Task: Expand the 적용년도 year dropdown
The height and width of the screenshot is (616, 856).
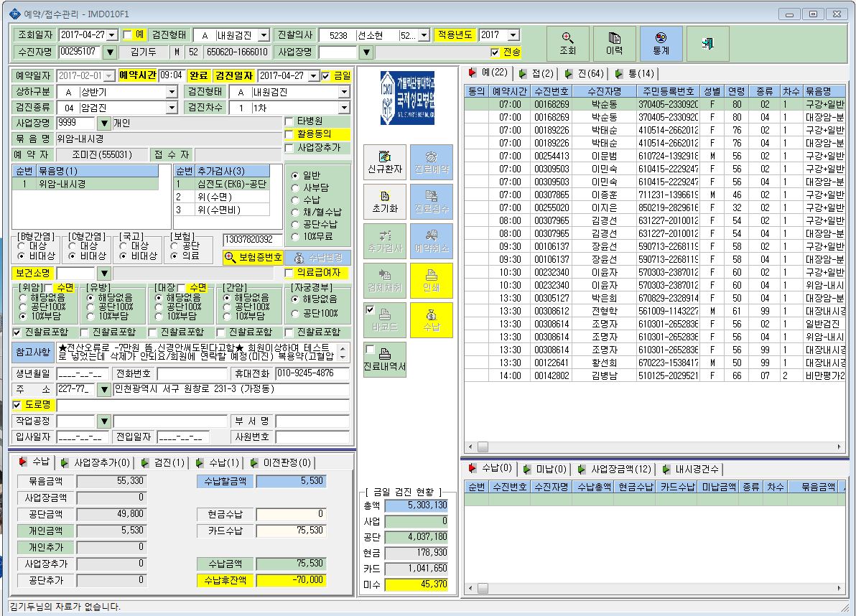Action: 513,35
